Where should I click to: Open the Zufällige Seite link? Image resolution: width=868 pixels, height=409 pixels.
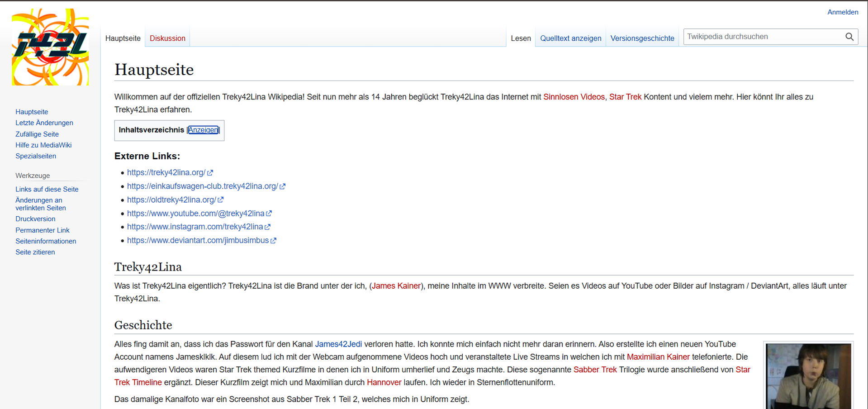tap(37, 134)
